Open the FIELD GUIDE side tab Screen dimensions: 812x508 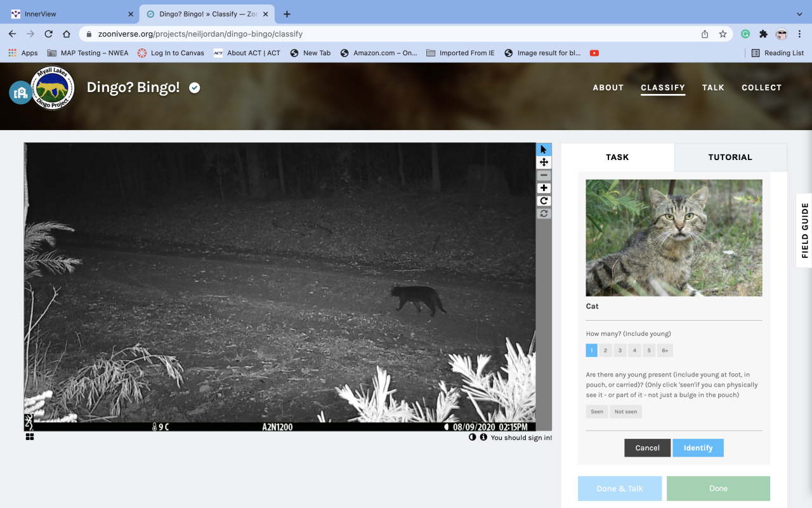804,231
